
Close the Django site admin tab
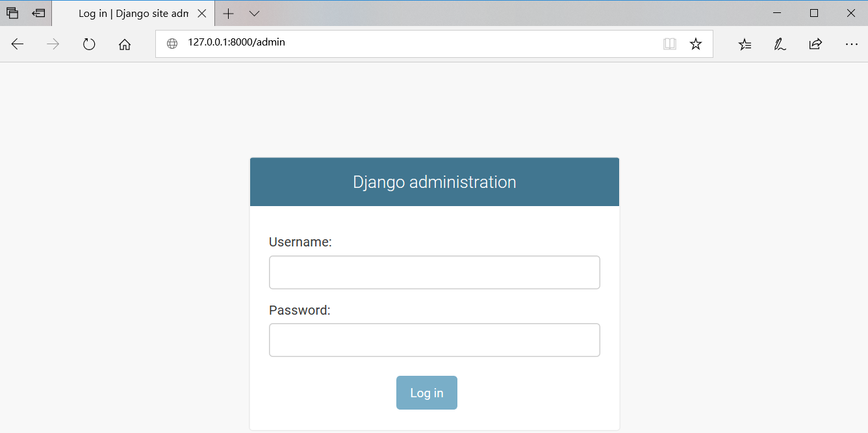click(x=202, y=13)
